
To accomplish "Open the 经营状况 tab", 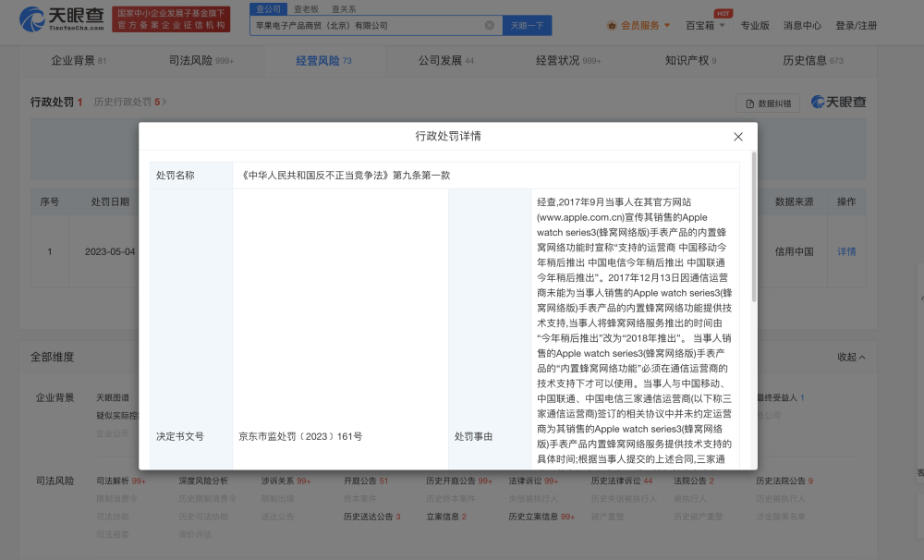I will (x=568, y=60).
